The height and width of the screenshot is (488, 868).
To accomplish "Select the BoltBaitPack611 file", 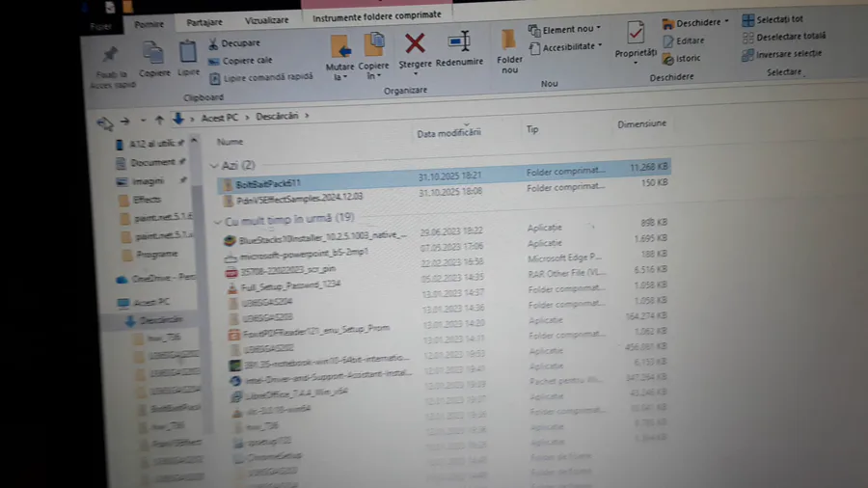I will tap(444, 176).
